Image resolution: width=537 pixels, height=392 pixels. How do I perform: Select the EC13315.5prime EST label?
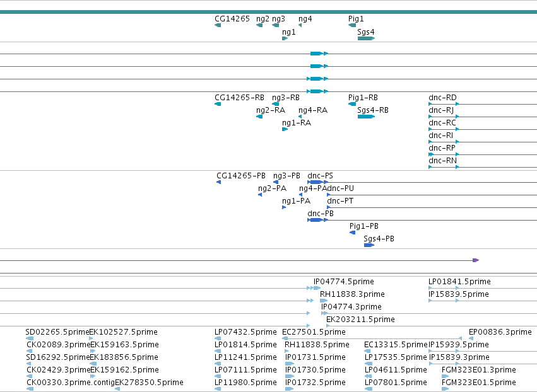click(x=396, y=345)
